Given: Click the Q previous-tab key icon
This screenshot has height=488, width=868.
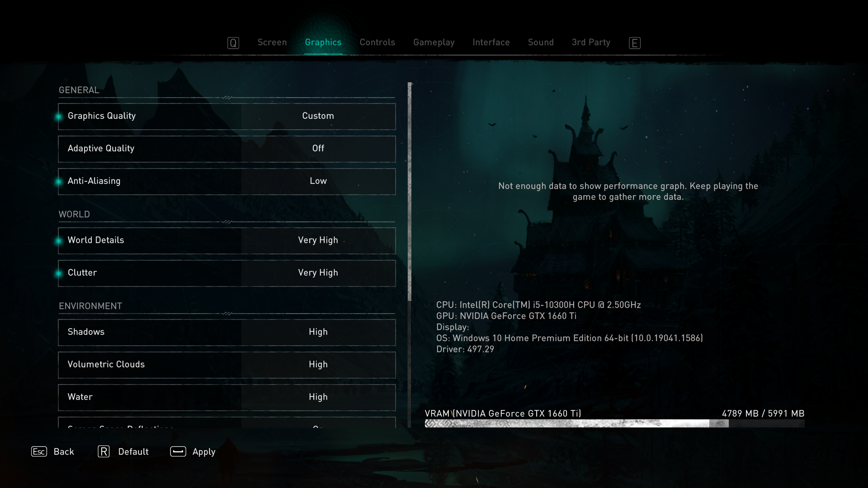Looking at the screenshot, I should (x=233, y=43).
